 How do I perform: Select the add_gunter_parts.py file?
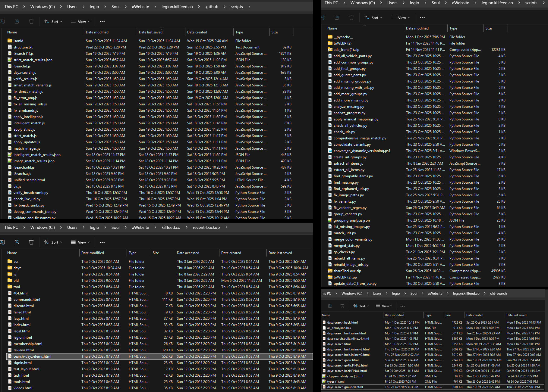417,75
